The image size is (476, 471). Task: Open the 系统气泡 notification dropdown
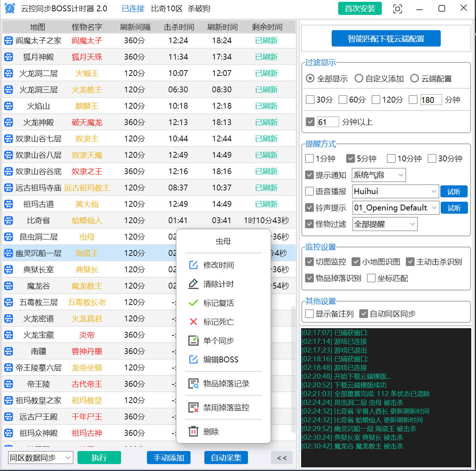[379, 175]
